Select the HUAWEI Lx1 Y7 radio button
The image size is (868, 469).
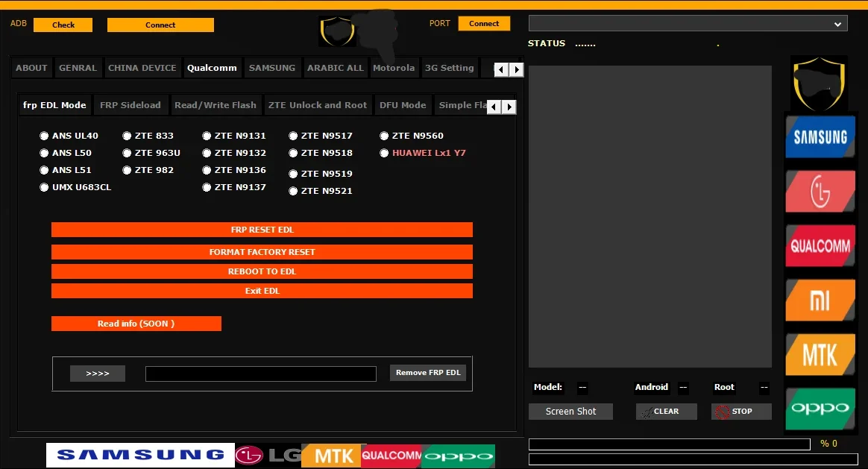[x=383, y=153]
